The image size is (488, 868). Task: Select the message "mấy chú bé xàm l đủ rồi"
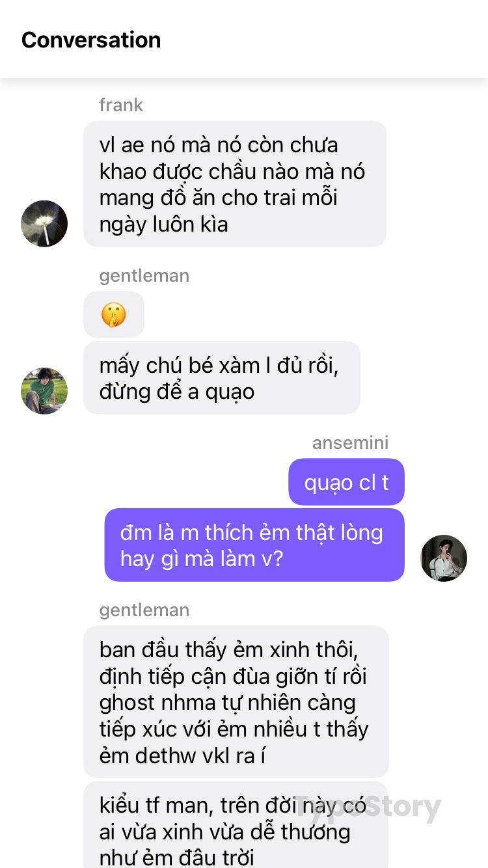tap(222, 378)
